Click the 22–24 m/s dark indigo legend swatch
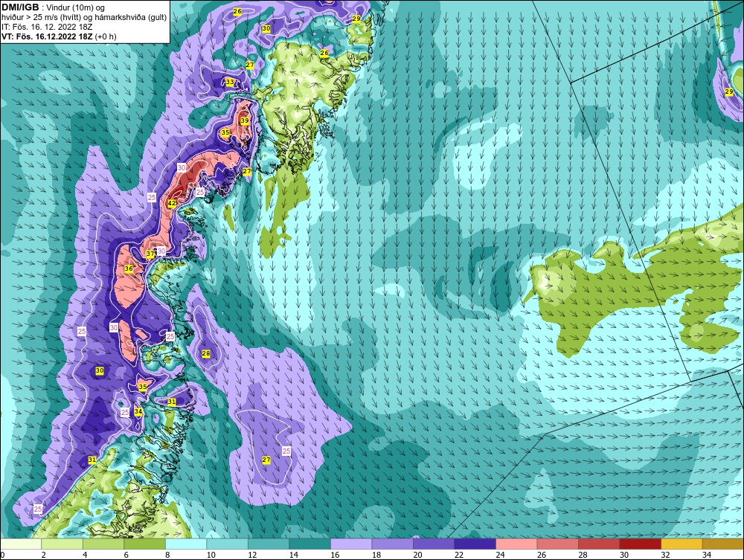Image resolution: width=744 pixels, height=560 pixels. point(475,544)
